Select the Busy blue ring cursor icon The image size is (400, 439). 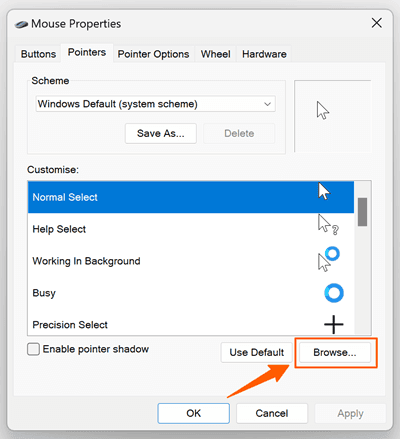pyautogui.click(x=334, y=293)
